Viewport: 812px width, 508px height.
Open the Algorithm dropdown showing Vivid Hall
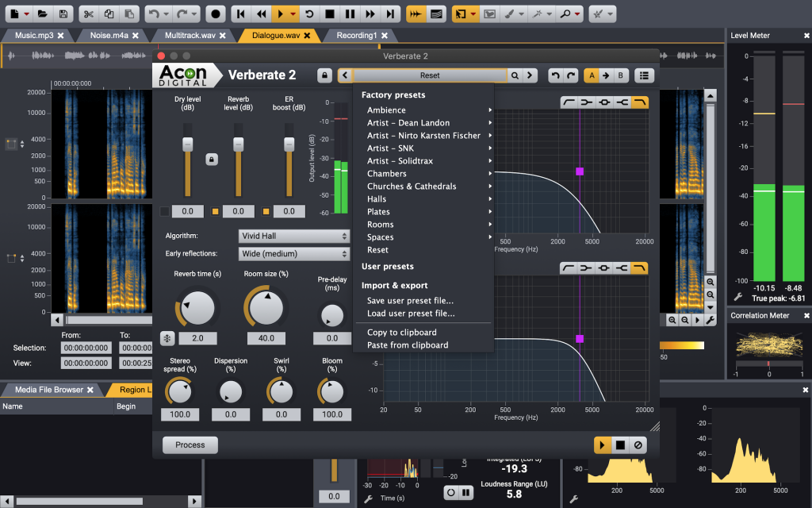293,236
